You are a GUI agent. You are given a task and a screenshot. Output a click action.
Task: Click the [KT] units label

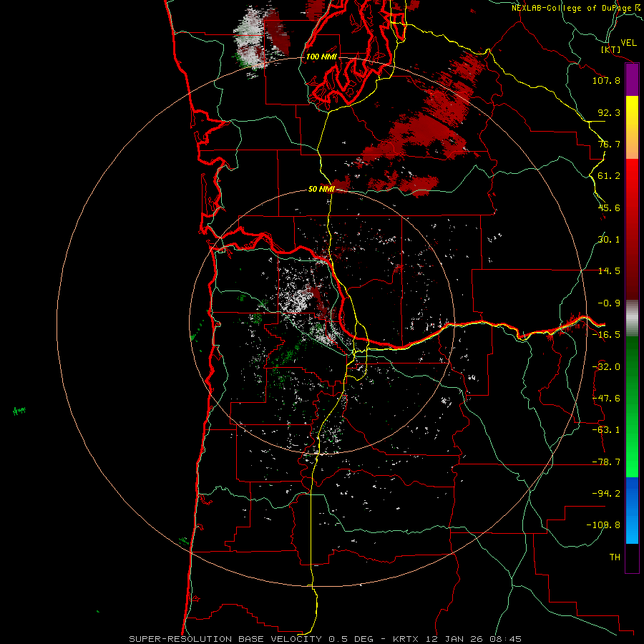(x=611, y=49)
